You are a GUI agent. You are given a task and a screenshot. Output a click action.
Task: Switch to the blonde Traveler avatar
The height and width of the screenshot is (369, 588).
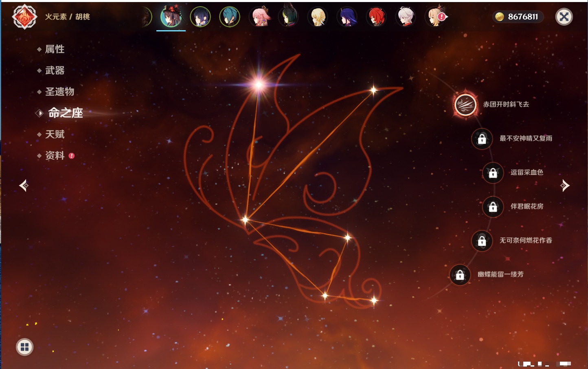click(318, 17)
